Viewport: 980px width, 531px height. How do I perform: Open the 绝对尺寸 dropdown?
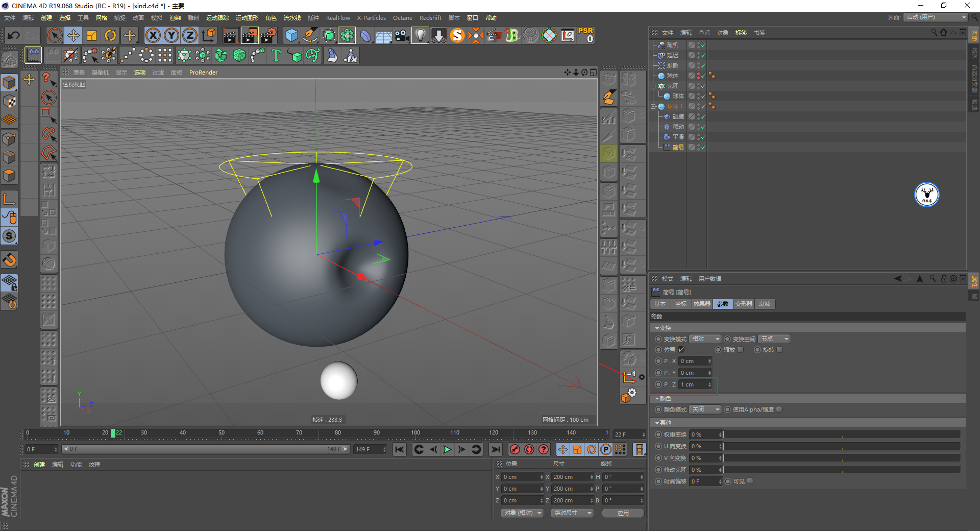coord(572,513)
